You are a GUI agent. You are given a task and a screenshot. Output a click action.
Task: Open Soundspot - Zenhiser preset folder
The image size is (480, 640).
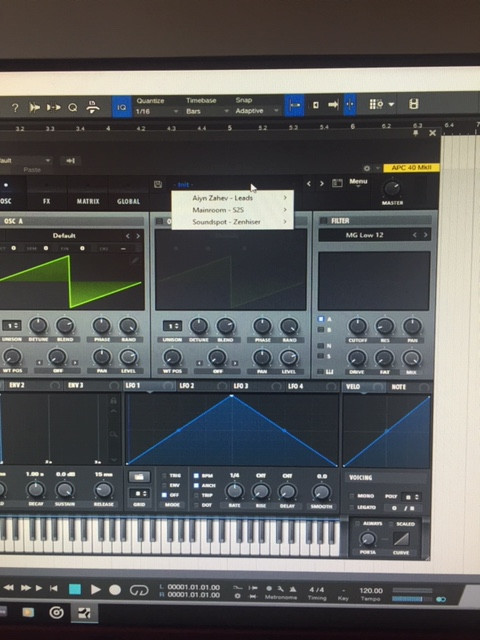[x=232, y=222]
